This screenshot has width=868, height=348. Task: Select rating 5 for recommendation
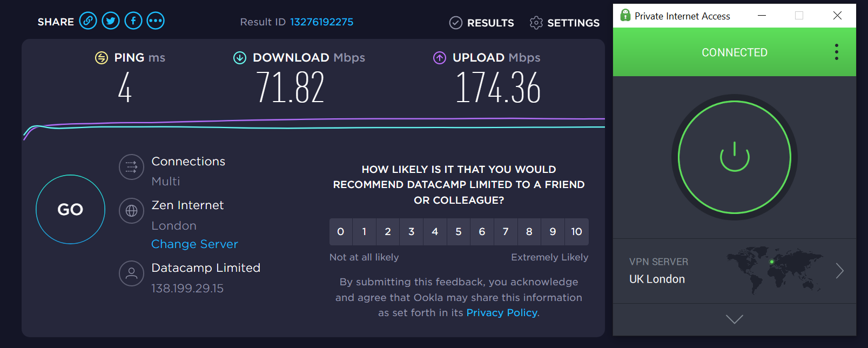pos(459,232)
